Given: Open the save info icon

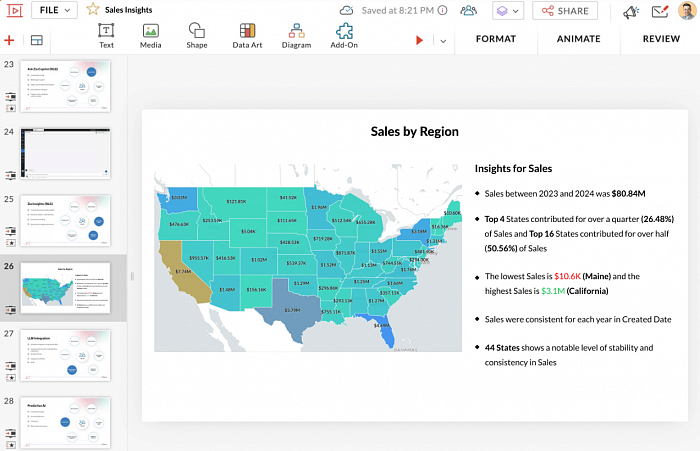Looking at the screenshot, I should point(442,10).
